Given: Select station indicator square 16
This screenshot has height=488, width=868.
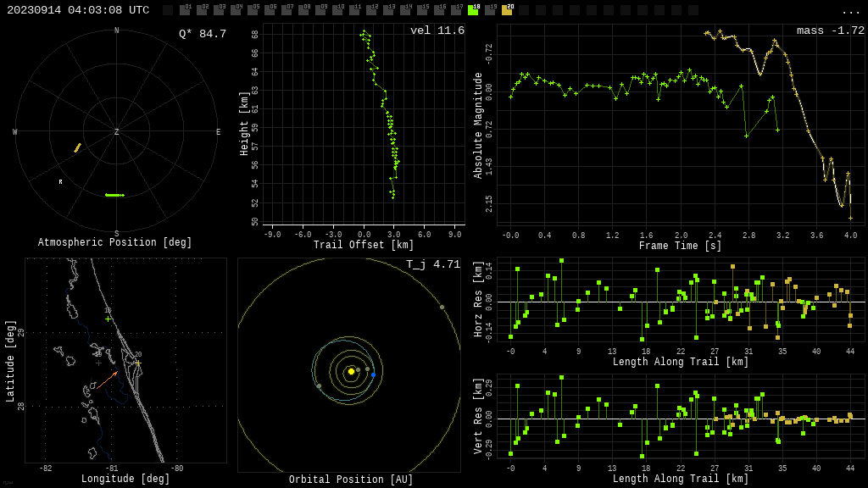Looking at the screenshot, I should [440, 10].
